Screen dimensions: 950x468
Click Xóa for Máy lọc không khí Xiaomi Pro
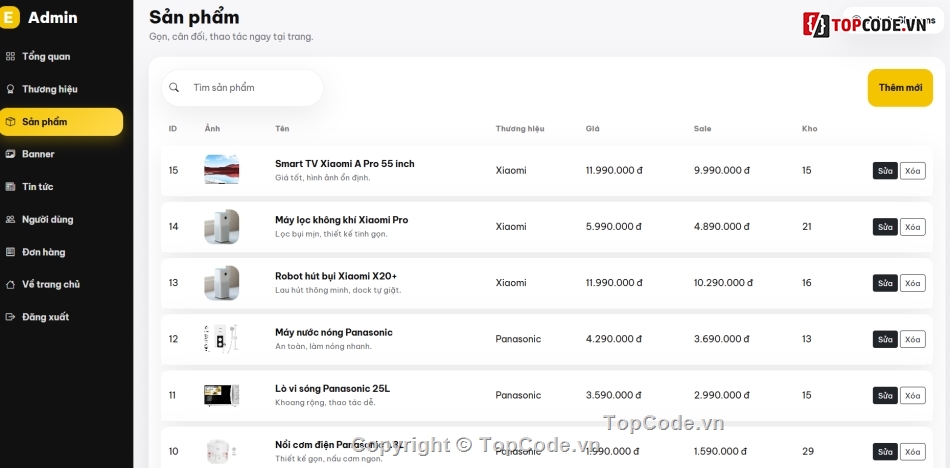tap(912, 227)
